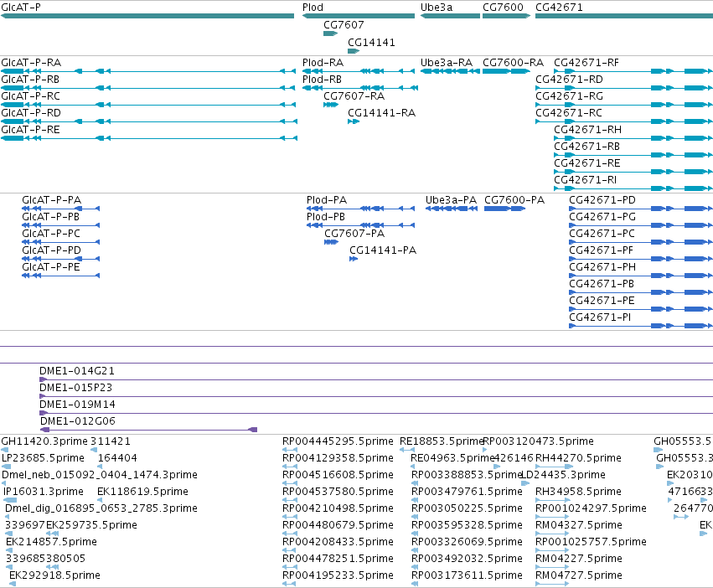Click the RE18853.5prime EST label
The width and height of the screenshot is (713, 588).
coord(441,441)
